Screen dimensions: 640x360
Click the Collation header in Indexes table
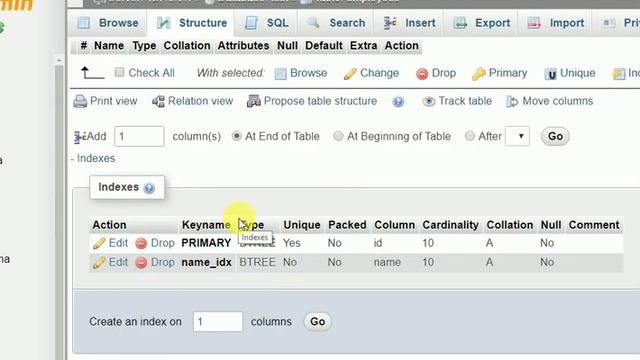509,225
